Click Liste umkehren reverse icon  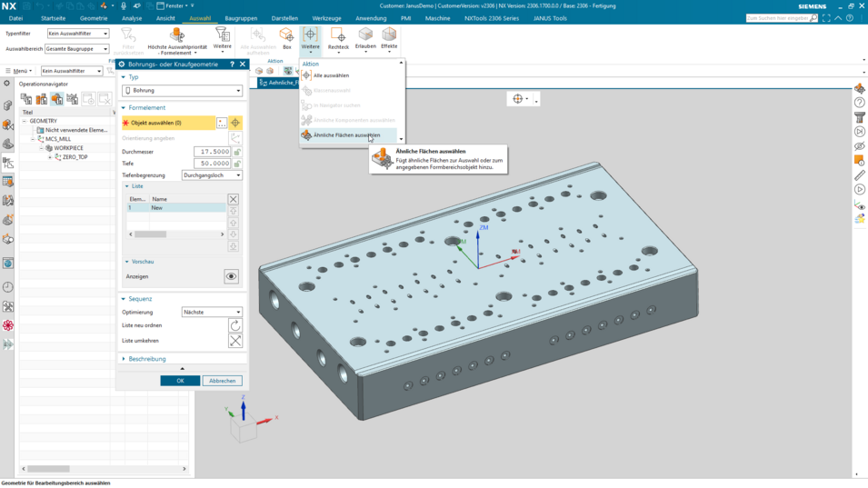235,341
